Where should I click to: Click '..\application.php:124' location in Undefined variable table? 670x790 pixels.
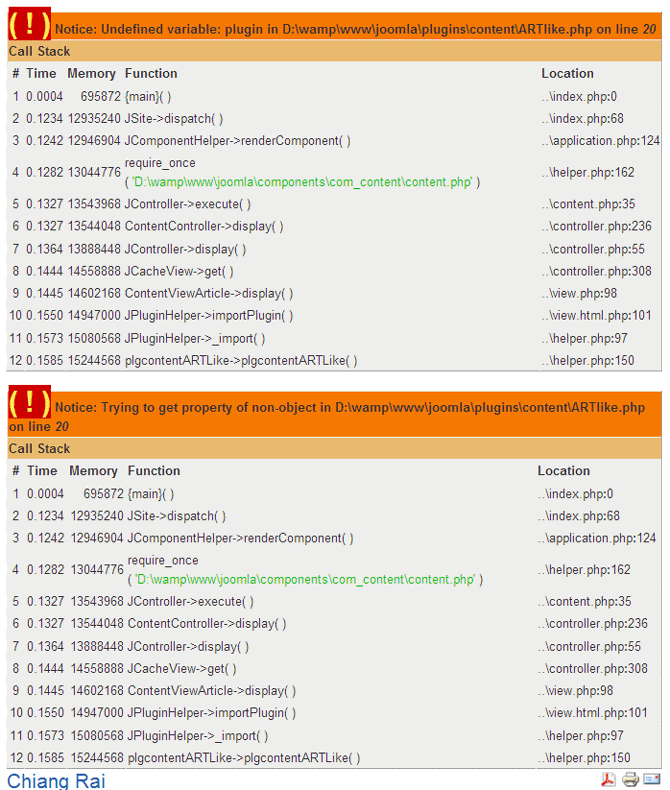600,141
